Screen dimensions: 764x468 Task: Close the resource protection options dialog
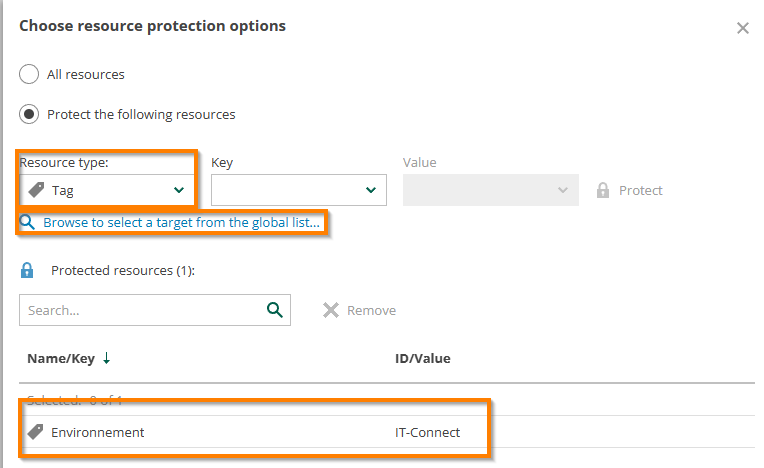(x=743, y=28)
